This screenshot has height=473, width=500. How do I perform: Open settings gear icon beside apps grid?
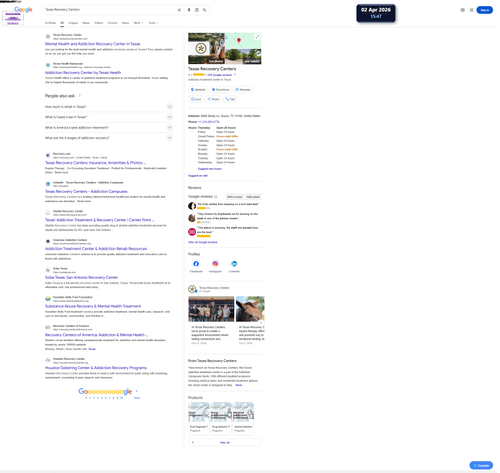pos(462,10)
